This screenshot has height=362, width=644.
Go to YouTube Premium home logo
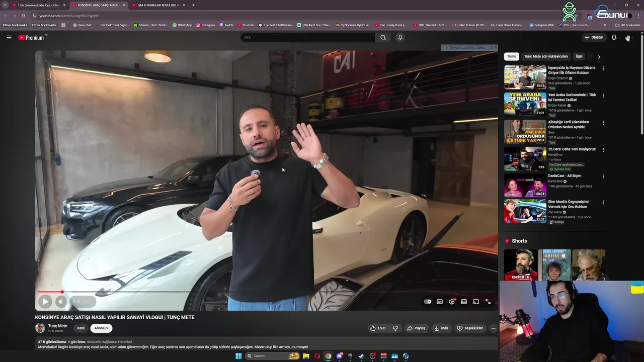(31, 37)
